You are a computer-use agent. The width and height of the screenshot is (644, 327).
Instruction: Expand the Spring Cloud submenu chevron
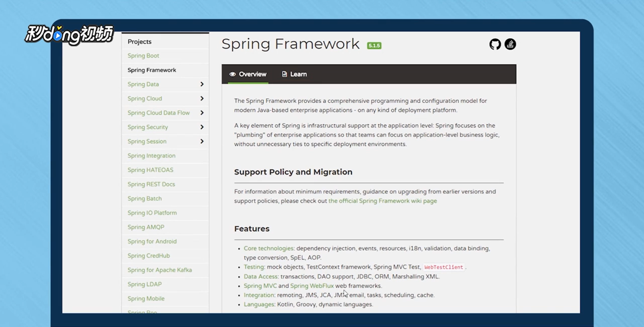pyautogui.click(x=202, y=98)
